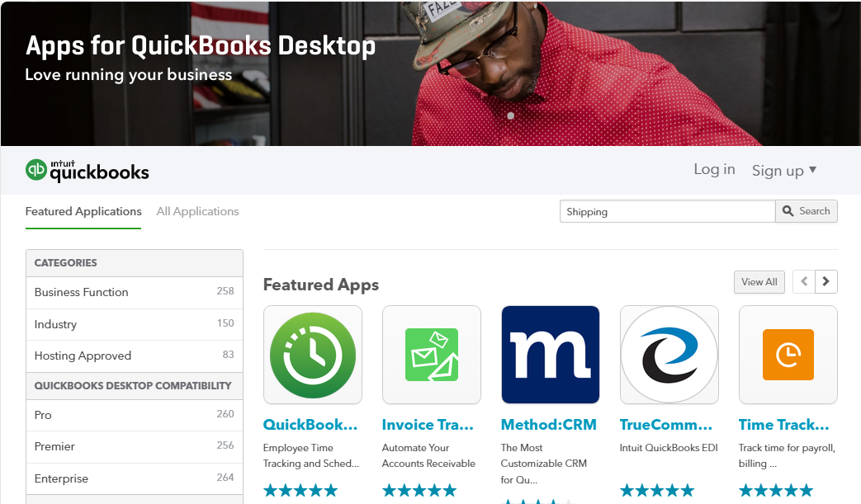Click the View All button
The image size is (861, 504).
759,282
